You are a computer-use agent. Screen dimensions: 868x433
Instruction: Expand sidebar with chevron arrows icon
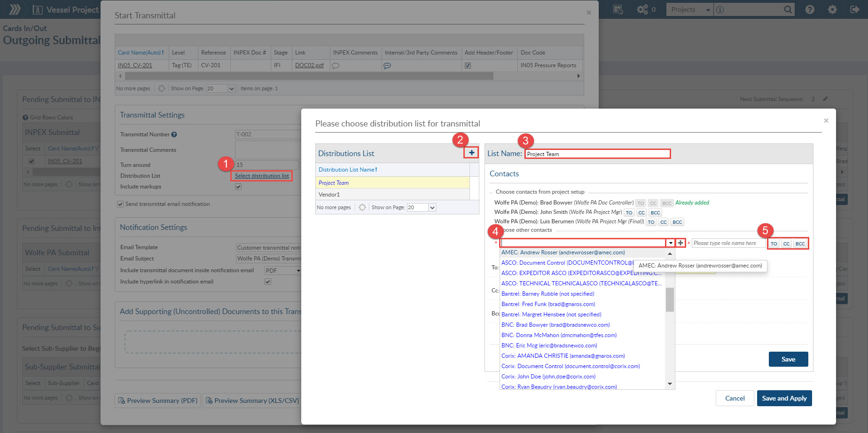pos(15,9)
